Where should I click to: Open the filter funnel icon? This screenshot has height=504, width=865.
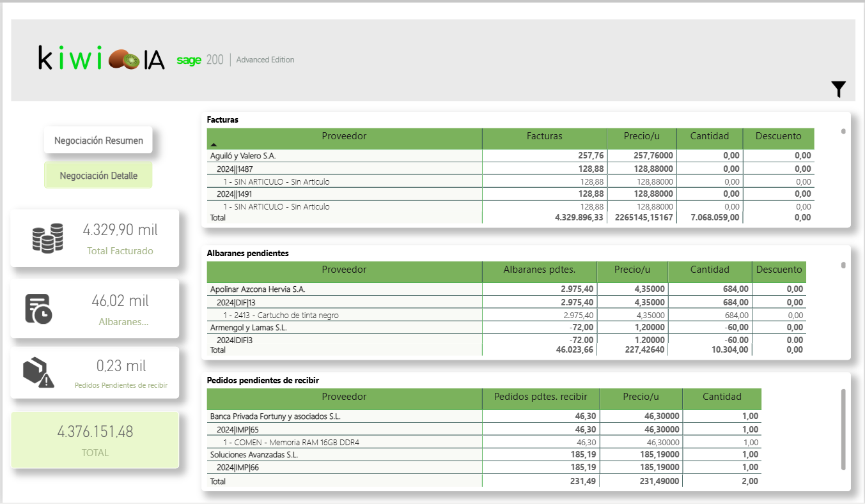click(838, 89)
